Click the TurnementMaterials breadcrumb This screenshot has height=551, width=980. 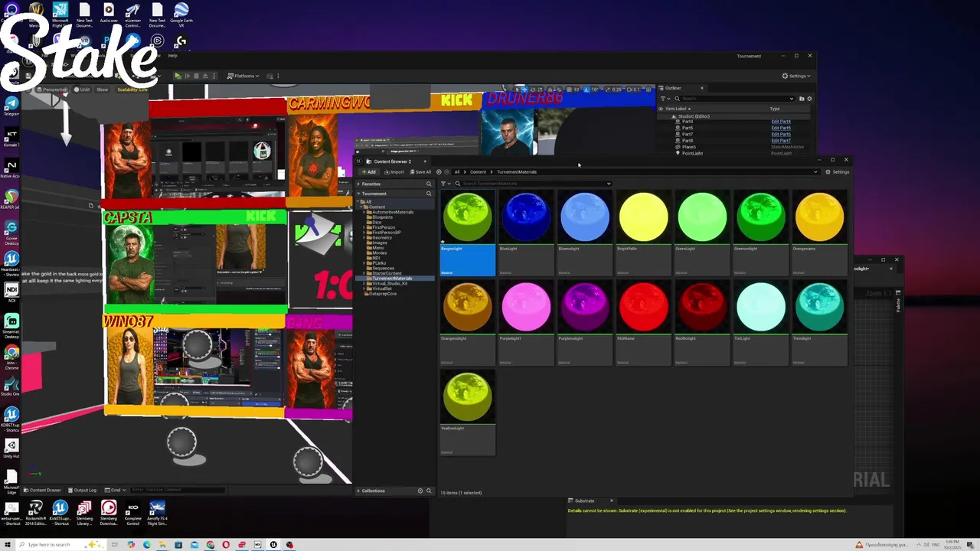tap(517, 172)
